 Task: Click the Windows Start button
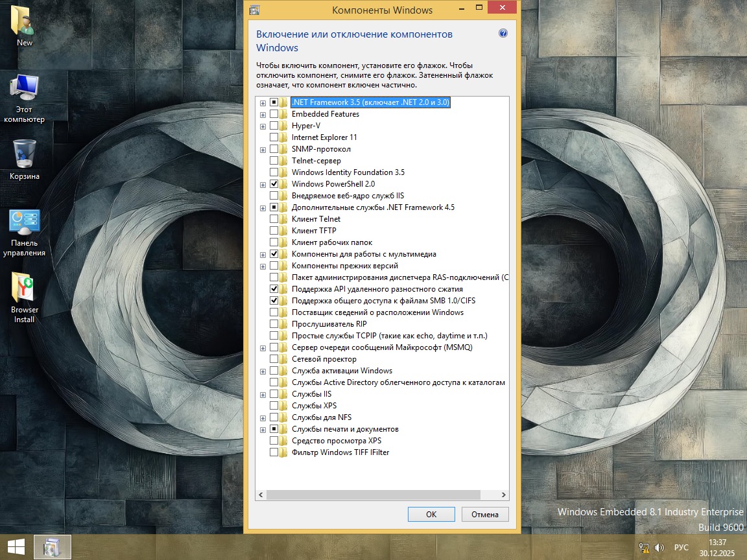pos(16,547)
